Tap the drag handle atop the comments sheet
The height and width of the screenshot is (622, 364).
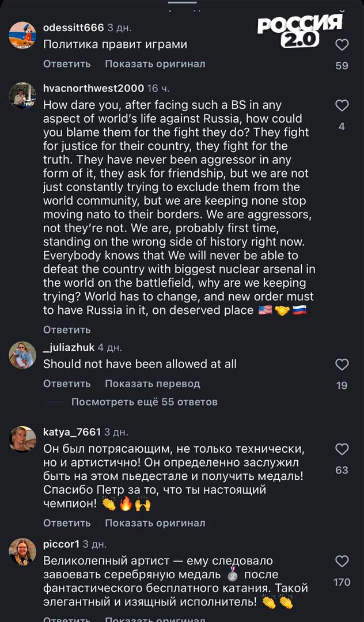(x=182, y=2)
